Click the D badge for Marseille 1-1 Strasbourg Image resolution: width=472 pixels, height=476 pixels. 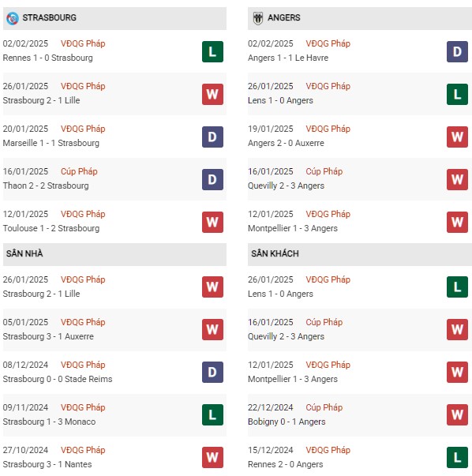[212, 137]
